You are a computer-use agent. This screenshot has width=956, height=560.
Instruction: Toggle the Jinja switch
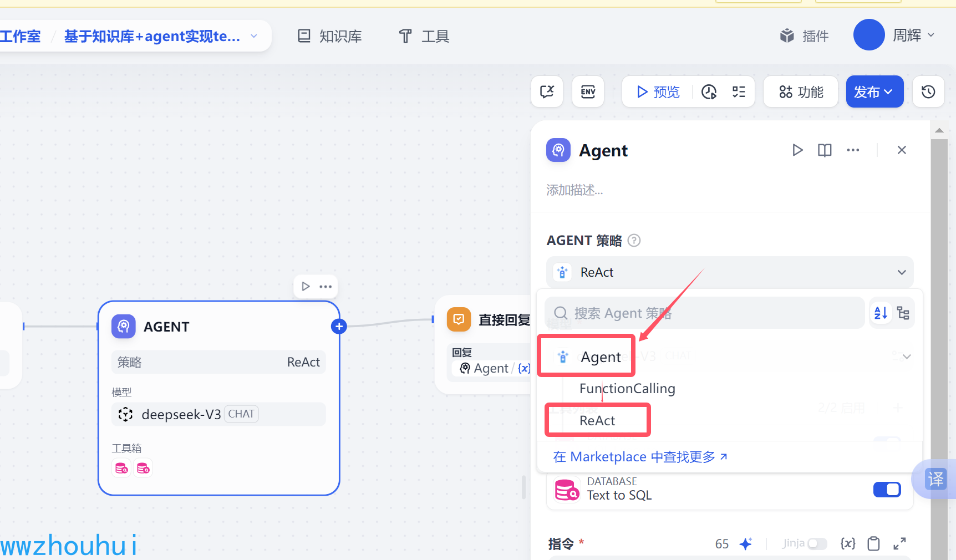tap(817, 544)
